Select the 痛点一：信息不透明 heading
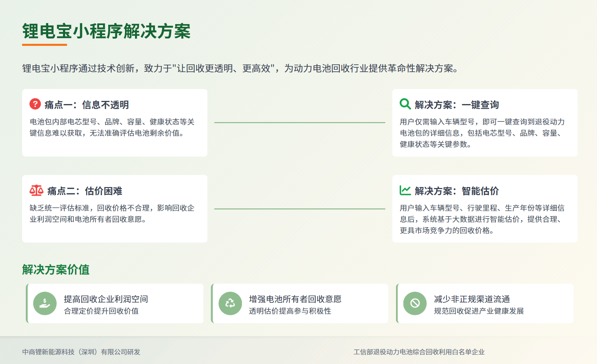597x364 pixels. [x=86, y=105]
